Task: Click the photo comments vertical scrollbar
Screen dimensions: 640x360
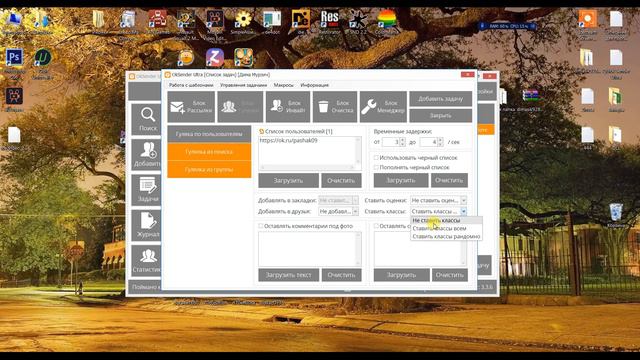Action: pos(358,249)
